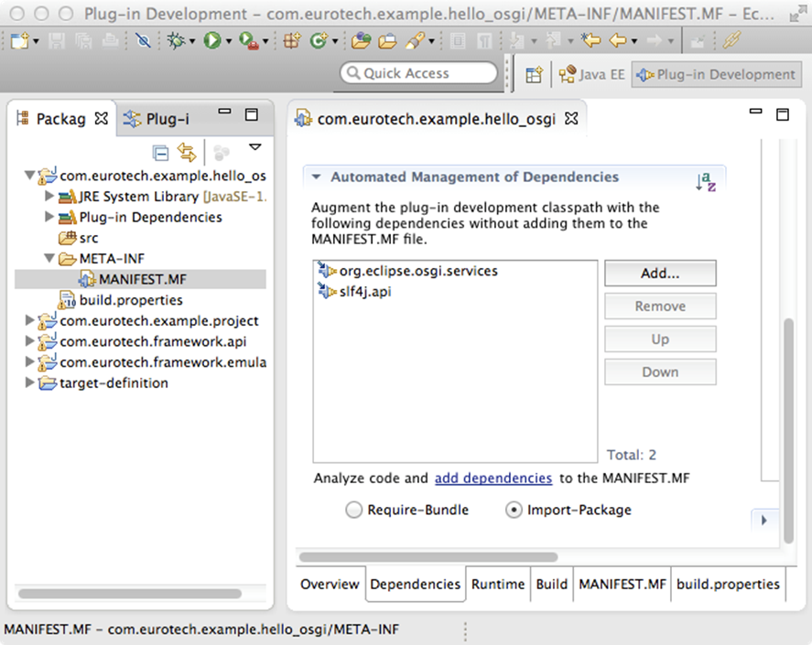
Task: Click the add dependencies link
Action: pyautogui.click(x=493, y=478)
